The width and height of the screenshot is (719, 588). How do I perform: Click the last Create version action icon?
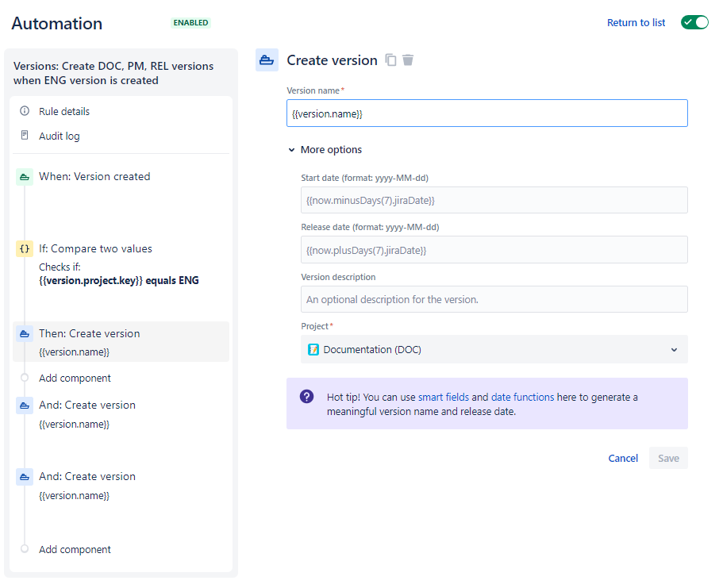25,476
